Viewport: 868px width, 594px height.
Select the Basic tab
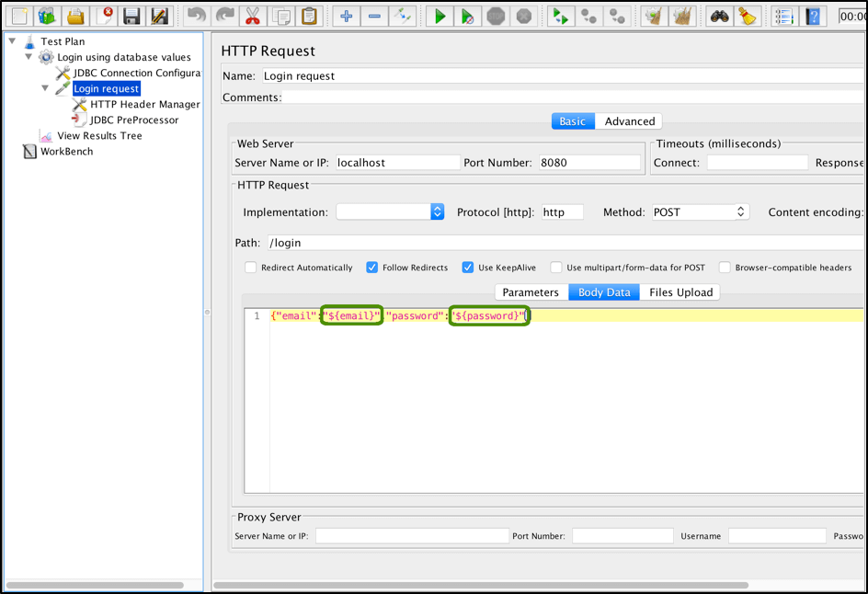[573, 121]
